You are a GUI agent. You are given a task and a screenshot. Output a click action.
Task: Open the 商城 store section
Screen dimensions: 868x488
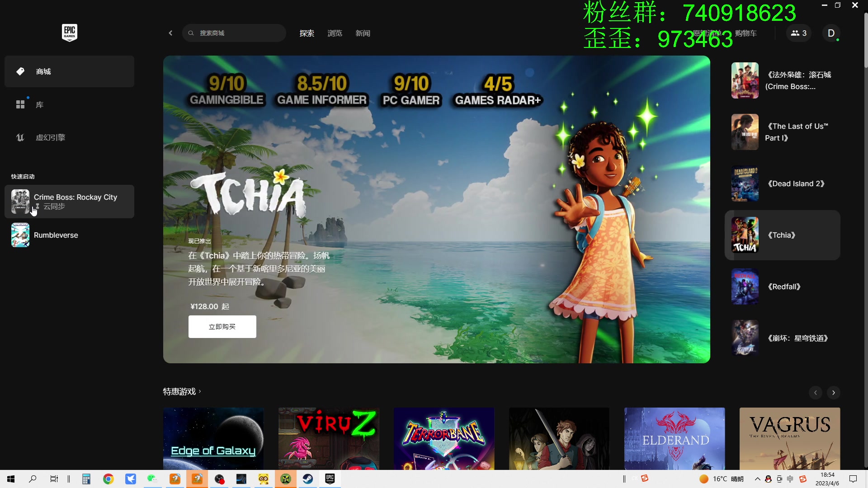(x=69, y=71)
